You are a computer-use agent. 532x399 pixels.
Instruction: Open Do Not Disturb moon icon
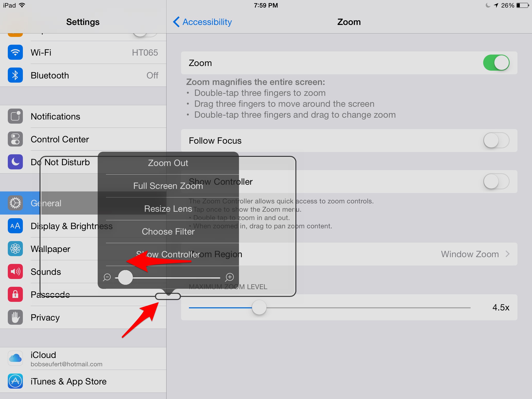coord(15,162)
